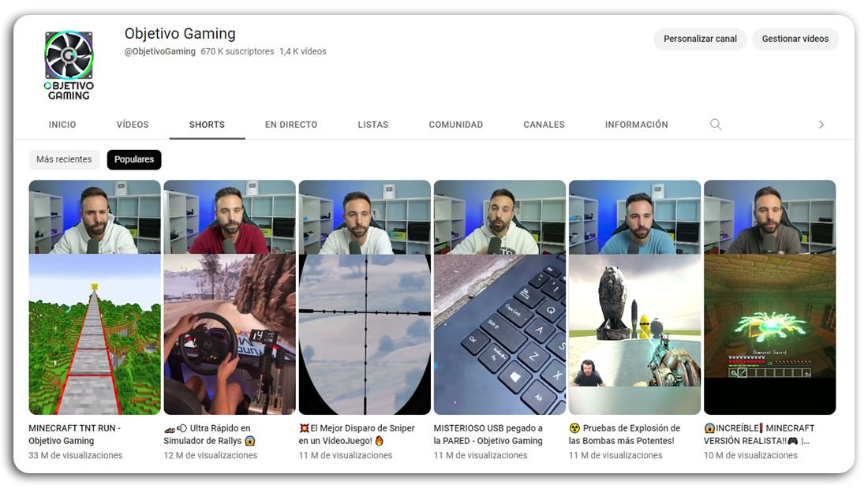Open the Minecraft TNT Run short thumbnail
The height and width of the screenshot is (489, 868).
pos(95,297)
